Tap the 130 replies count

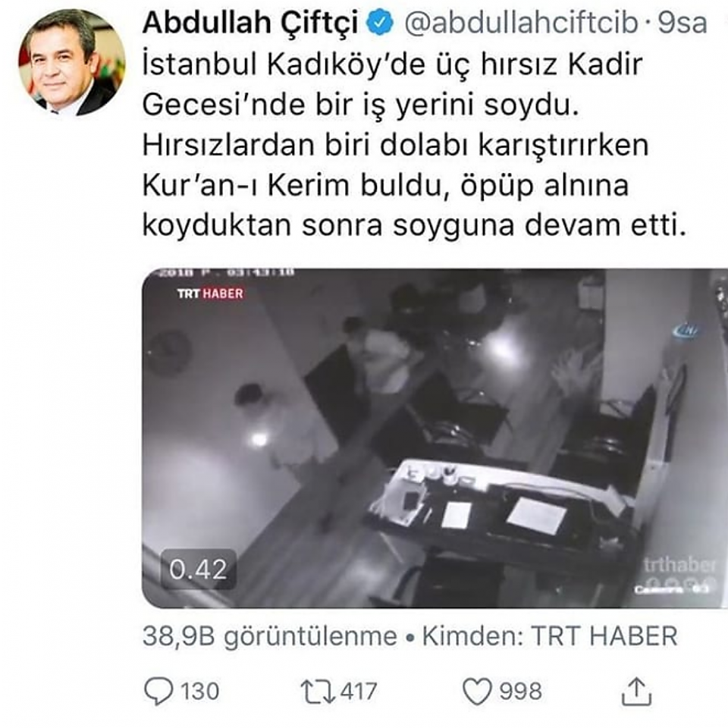click(x=199, y=692)
